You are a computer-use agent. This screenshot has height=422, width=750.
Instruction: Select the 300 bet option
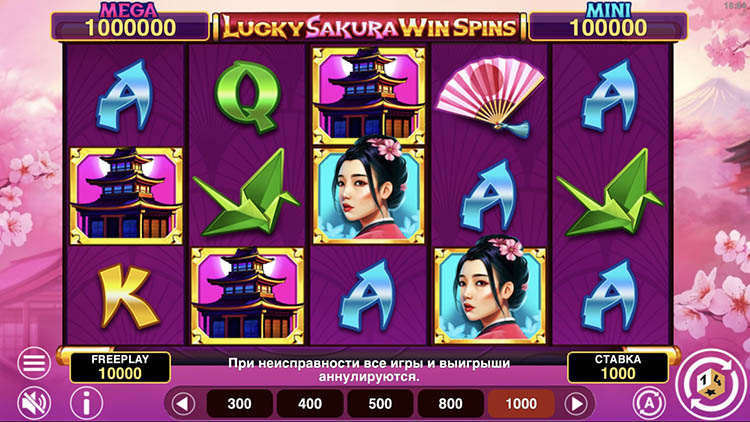(240, 404)
